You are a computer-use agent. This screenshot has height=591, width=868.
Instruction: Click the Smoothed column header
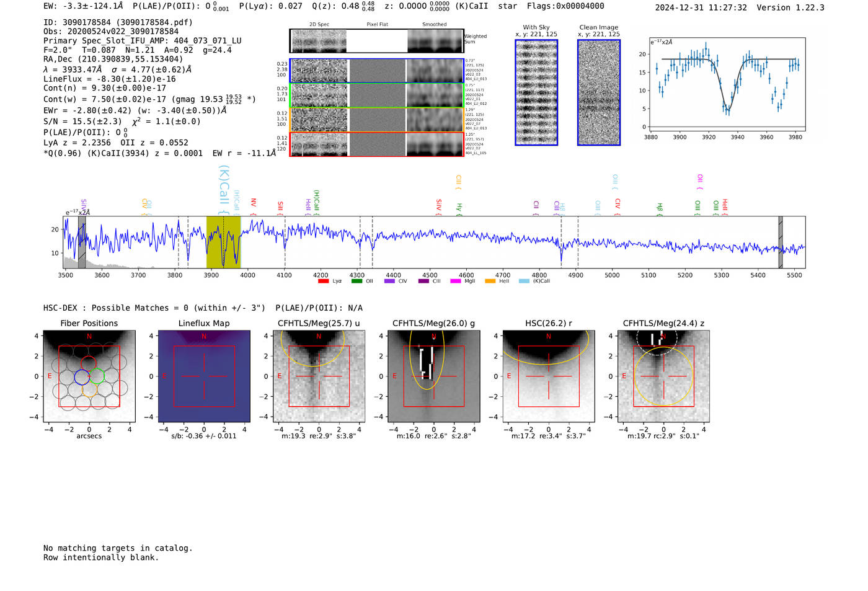[x=435, y=25]
